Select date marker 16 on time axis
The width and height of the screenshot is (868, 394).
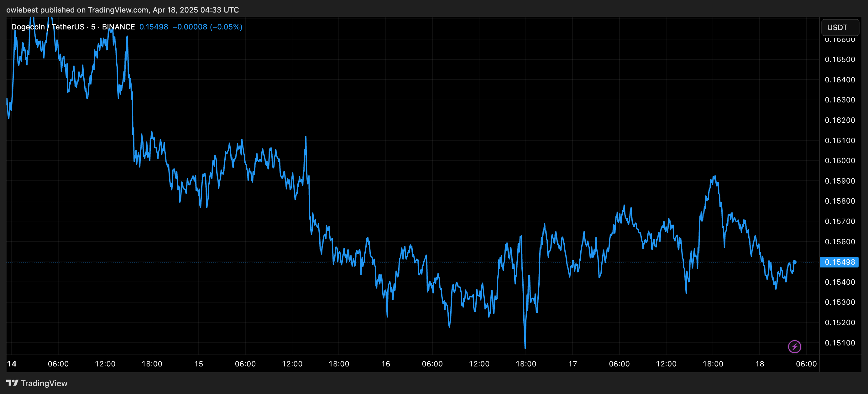[385, 364]
